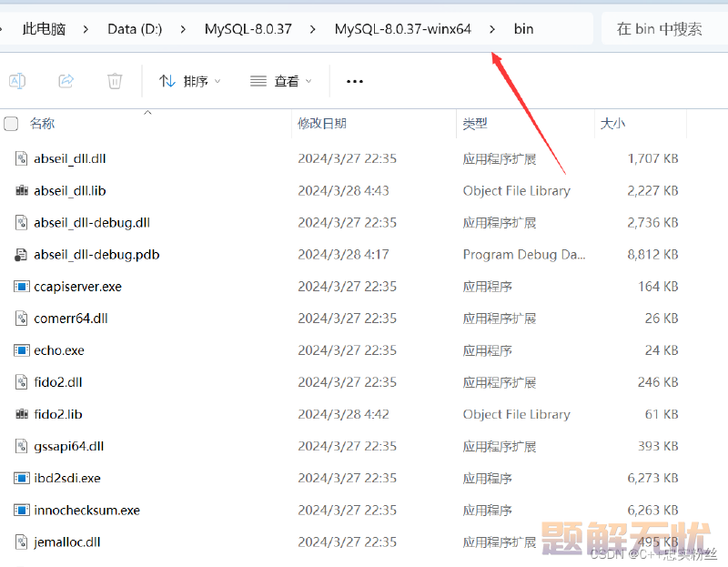
Task: Select the abseil_dll-debug.pdb file name
Action: tap(96, 255)
